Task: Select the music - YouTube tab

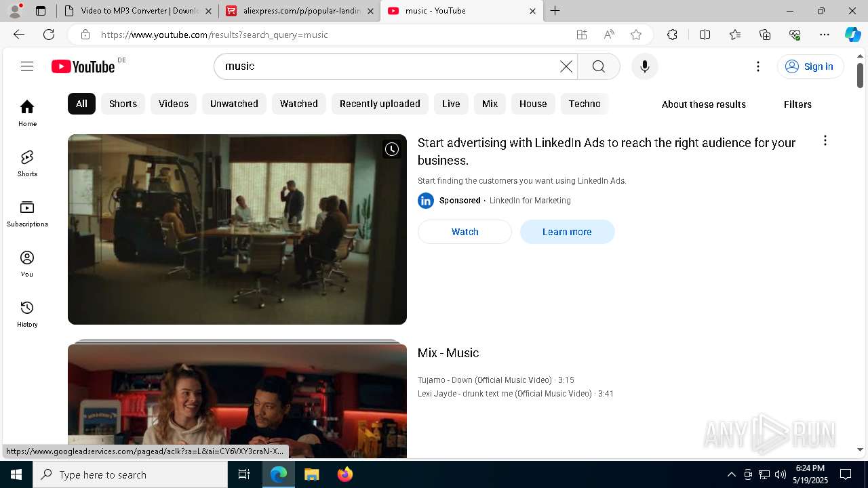Action: pyautogui.click(x=461, y=11)
